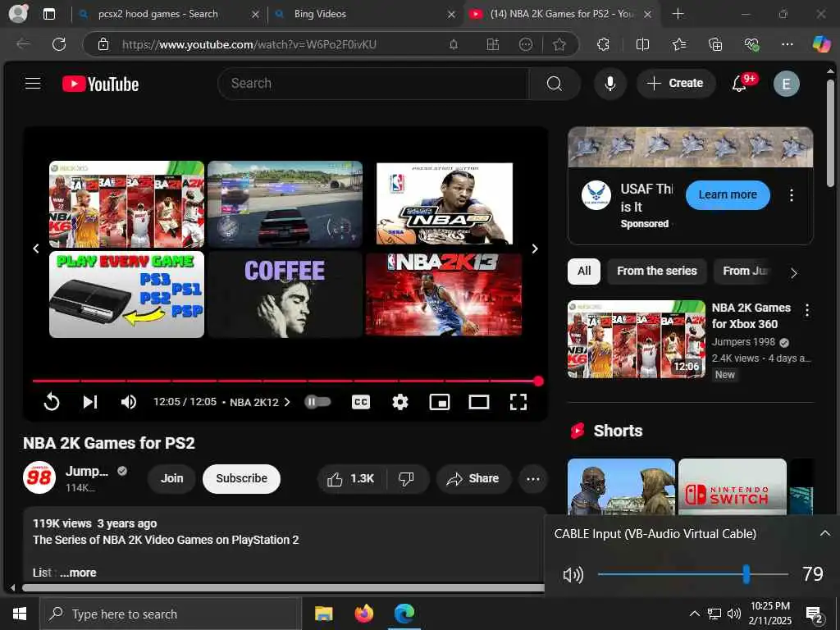Join the Jumpers channel membership
The height and width of the screenshot is (630, 840).
pos(172,478)
